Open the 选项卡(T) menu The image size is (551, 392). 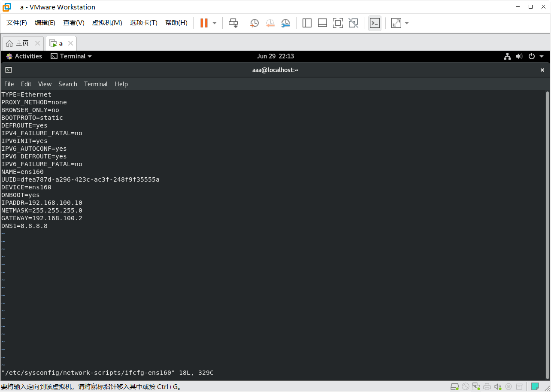point(144,23)
